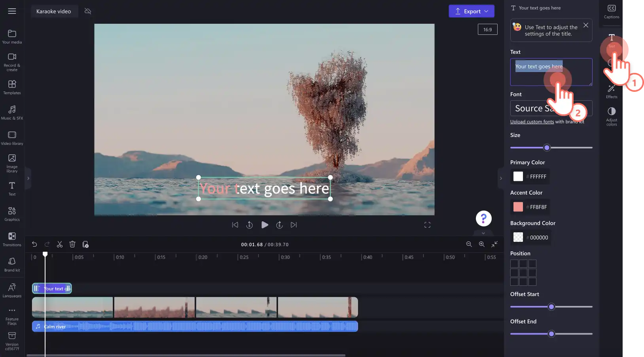Open the Brand kit panel
The image size is (644, 357).
tap(12, 264)
